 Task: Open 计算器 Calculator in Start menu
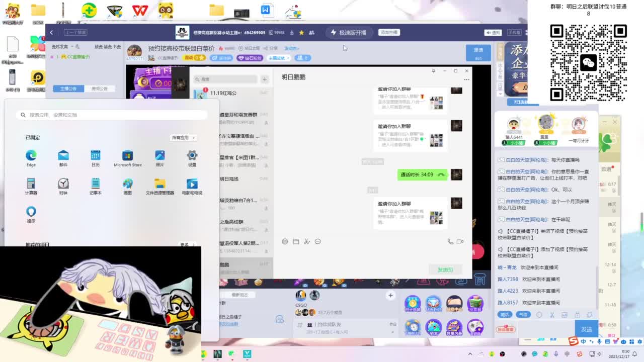click(x=31, y=186)
